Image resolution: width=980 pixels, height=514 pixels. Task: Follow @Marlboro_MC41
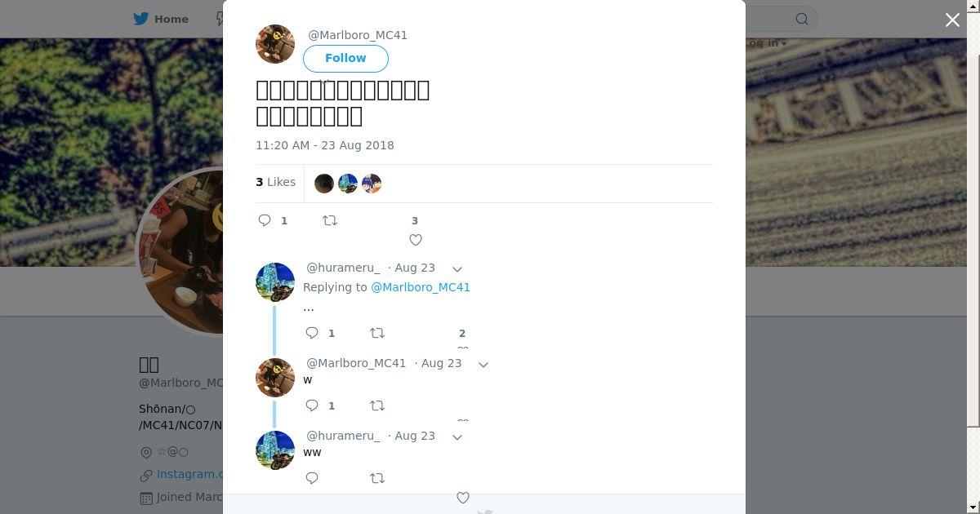[345, 59]
